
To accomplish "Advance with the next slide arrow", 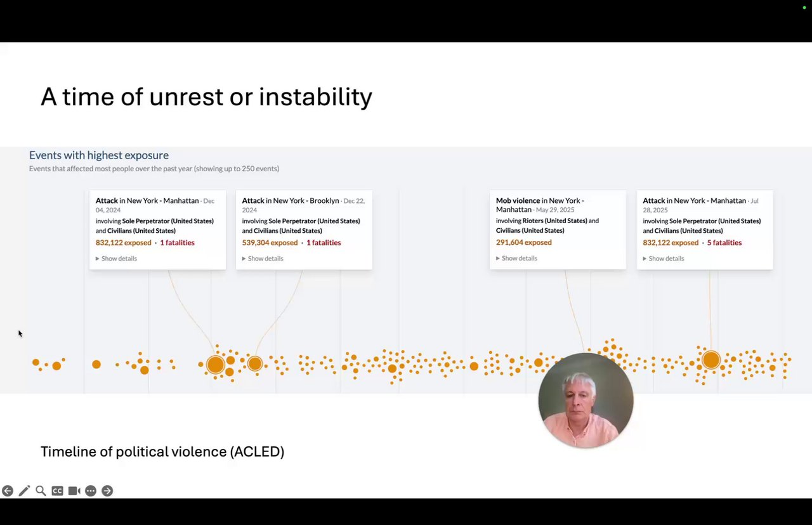I will [x=107, y=491].
